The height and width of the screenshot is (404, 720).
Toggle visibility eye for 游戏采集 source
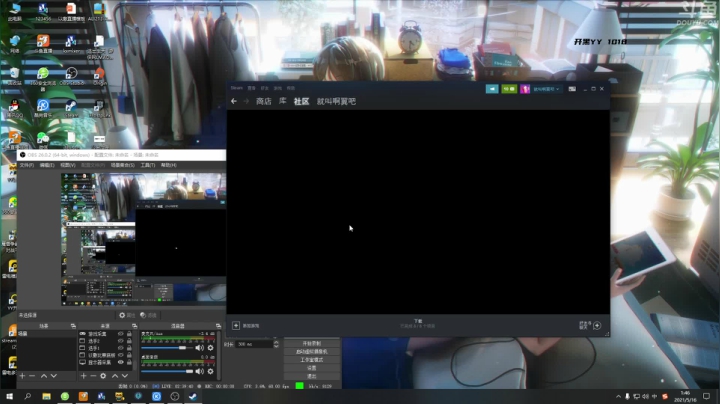121,334
